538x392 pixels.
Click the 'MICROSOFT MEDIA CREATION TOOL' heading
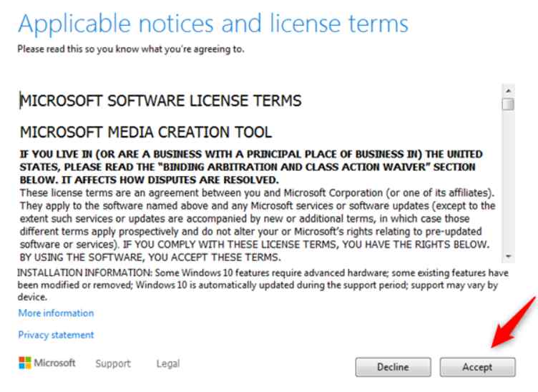tap(146, 132)
